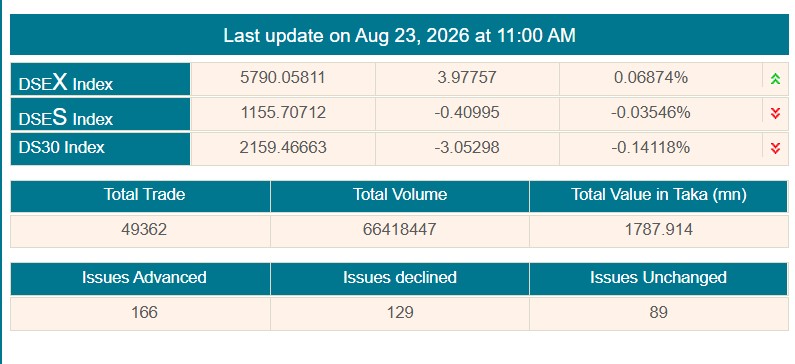Click the Issues declined count 129
Viewport: 795px width, 364px height.
[400, 312]
